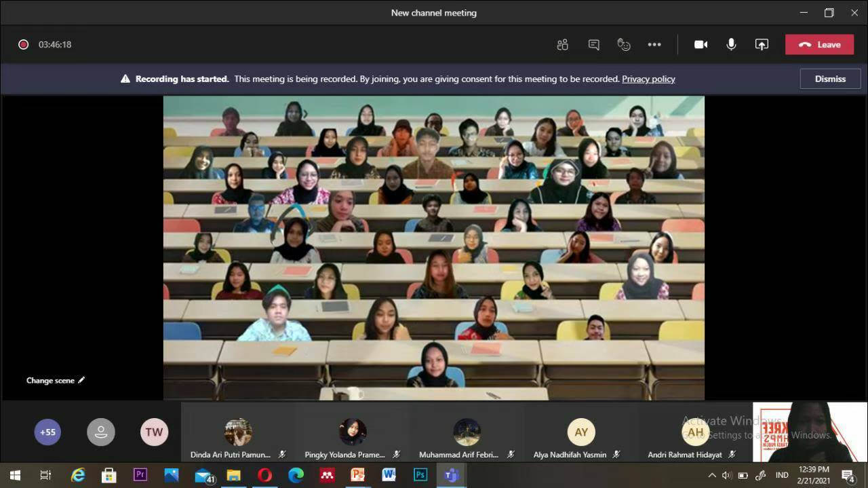Expand the +55 additional participants

(x=47, y=432)
